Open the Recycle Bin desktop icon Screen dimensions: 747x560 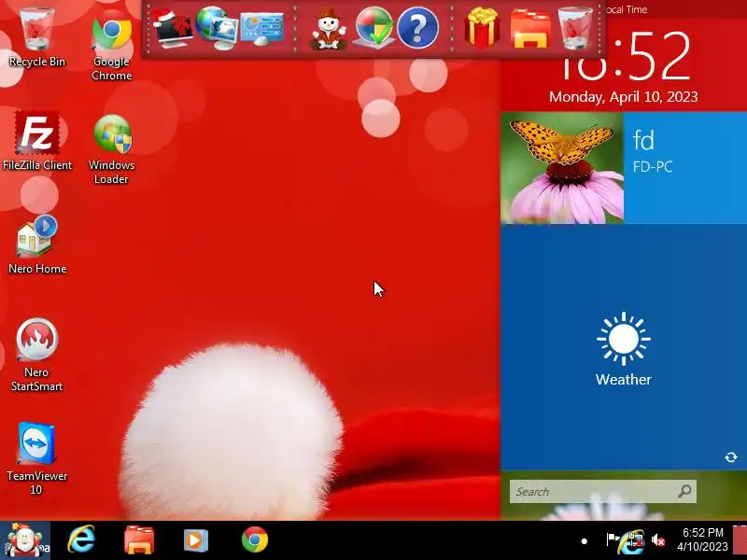(x=36, y=37)
